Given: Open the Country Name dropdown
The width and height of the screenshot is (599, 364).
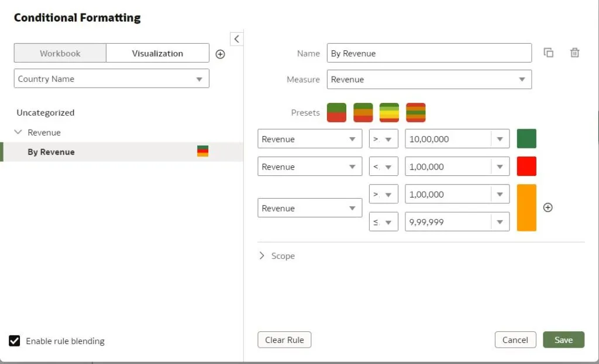Looking at the screenshot, I should pyautogui.click(x=111, y=79).
